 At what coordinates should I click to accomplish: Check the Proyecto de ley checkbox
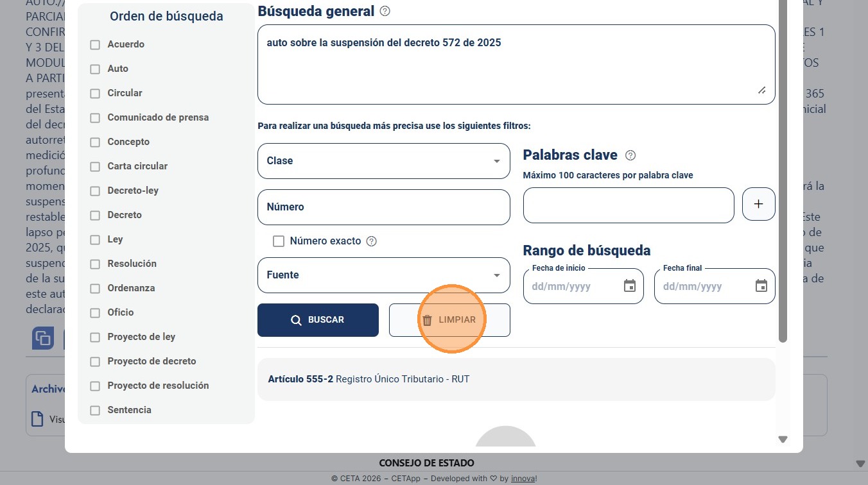(x=95, y=337)
